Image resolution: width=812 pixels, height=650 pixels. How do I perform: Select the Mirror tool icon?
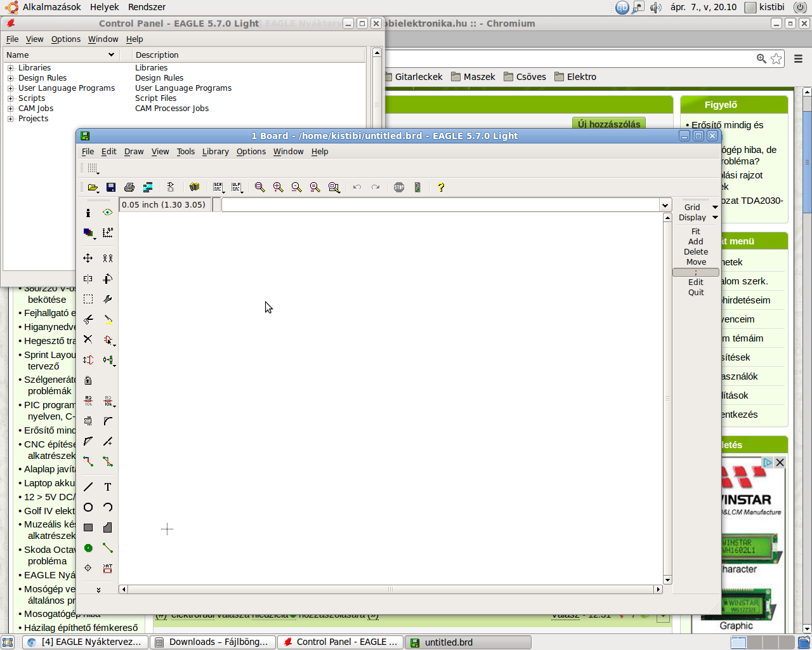click(88, 279)
